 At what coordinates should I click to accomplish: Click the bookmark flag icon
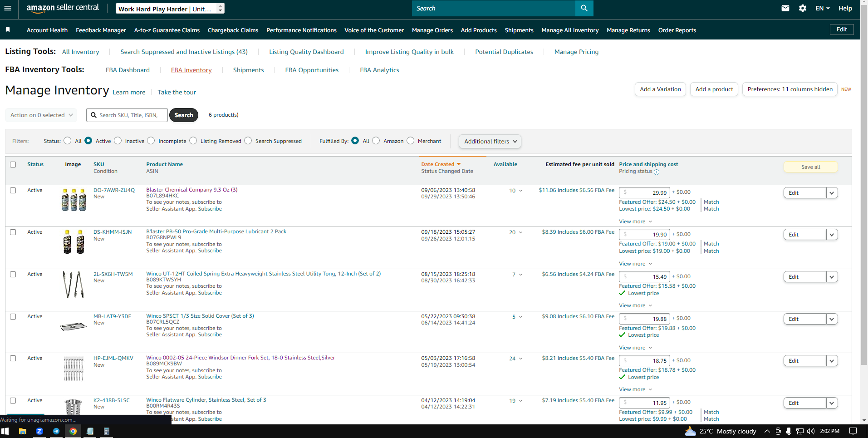point(8,30)
